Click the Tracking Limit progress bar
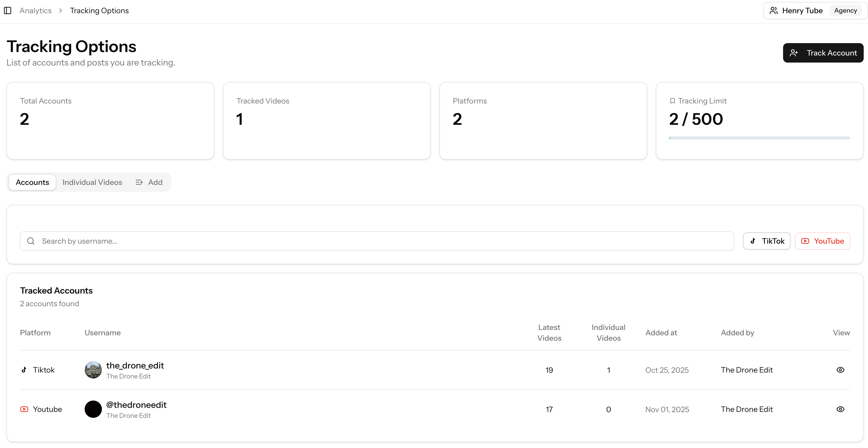 click(760, 138)
